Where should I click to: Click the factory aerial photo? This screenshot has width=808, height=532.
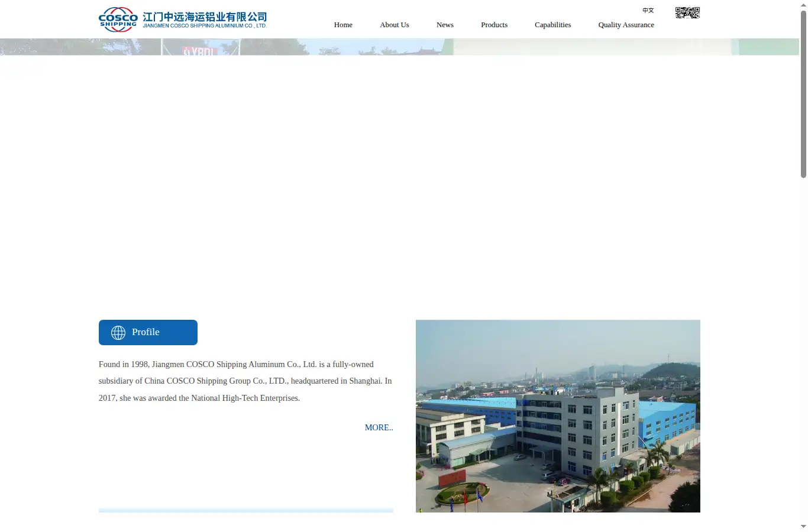tap(558, 416)
